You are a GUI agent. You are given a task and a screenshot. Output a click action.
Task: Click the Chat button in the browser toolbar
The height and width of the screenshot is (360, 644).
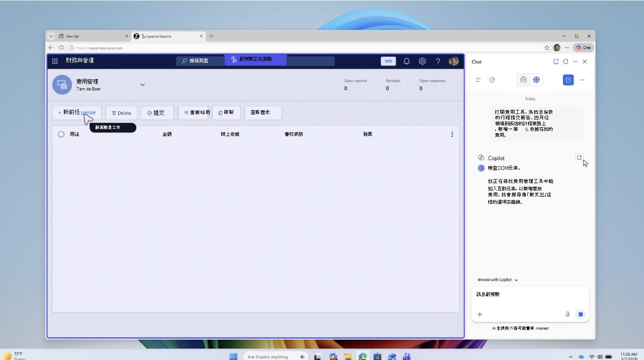583,48
